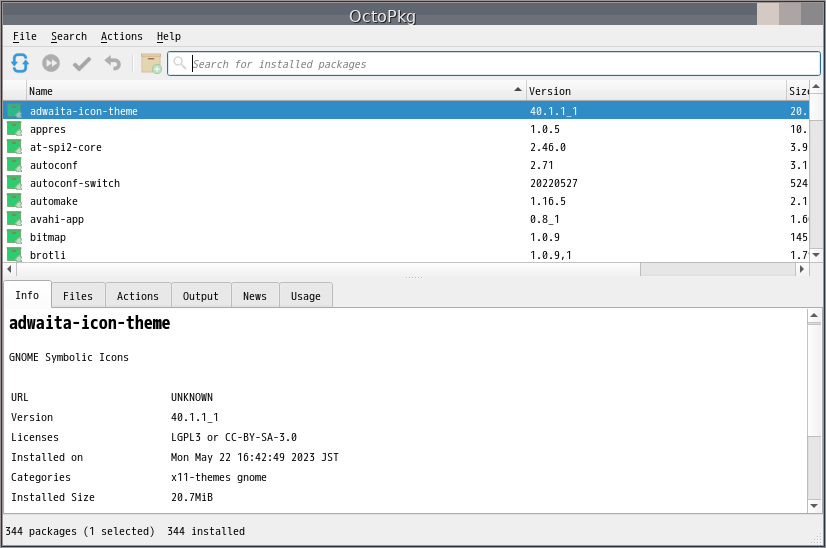826x548 pixels.
Task: Click version cell 20220527
Action: (554, 183)
